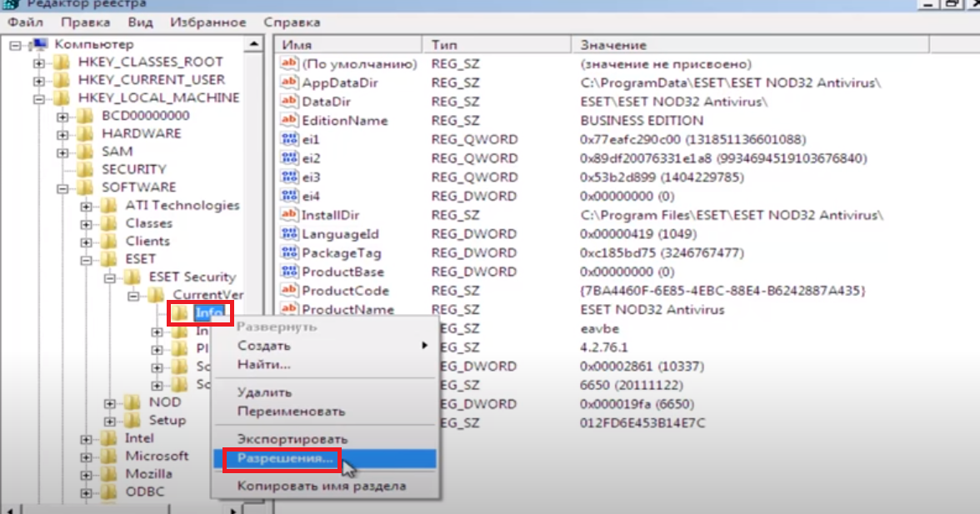Open the Справка menu
Image resolution: width=980 pixels, height=514 pixels.
(x=292, y=22)
